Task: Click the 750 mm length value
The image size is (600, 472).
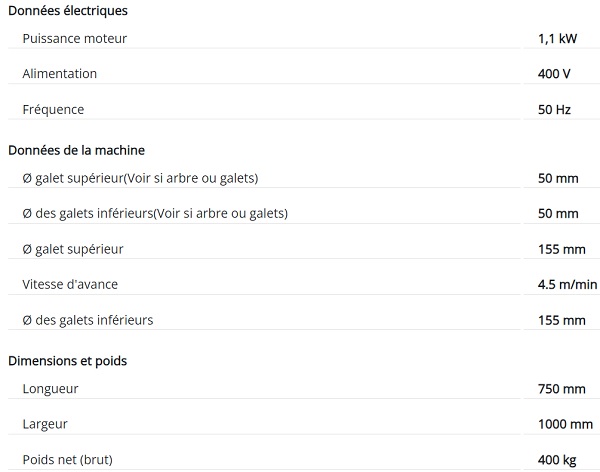Action: click(x=562, y=388)
